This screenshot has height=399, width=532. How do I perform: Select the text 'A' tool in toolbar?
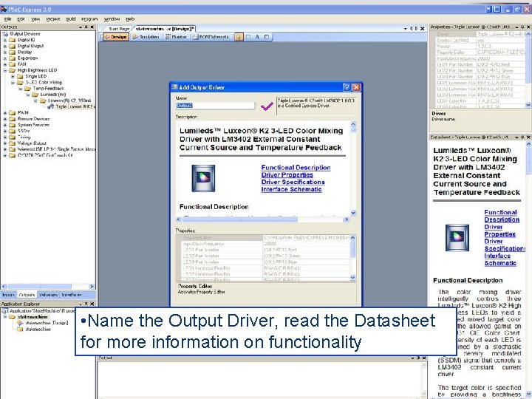click(257, 37)
